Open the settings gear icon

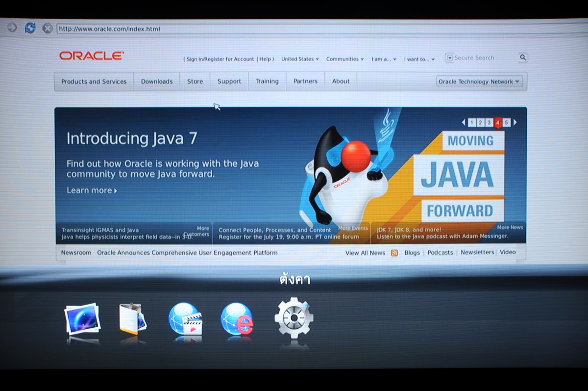click(294, 318)
